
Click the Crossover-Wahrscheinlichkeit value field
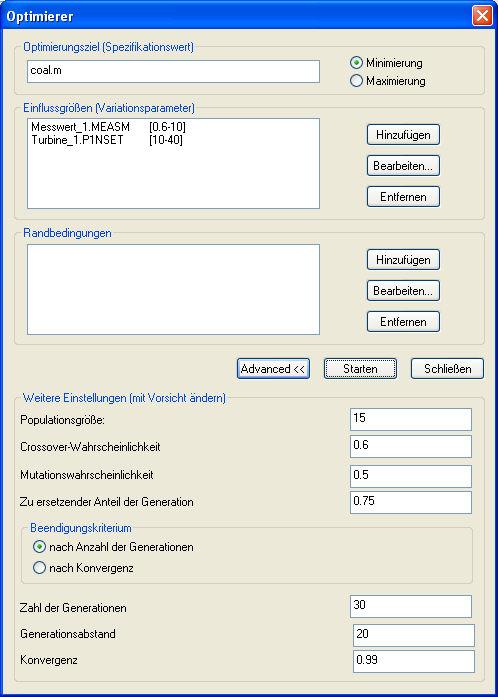[411, 446]
